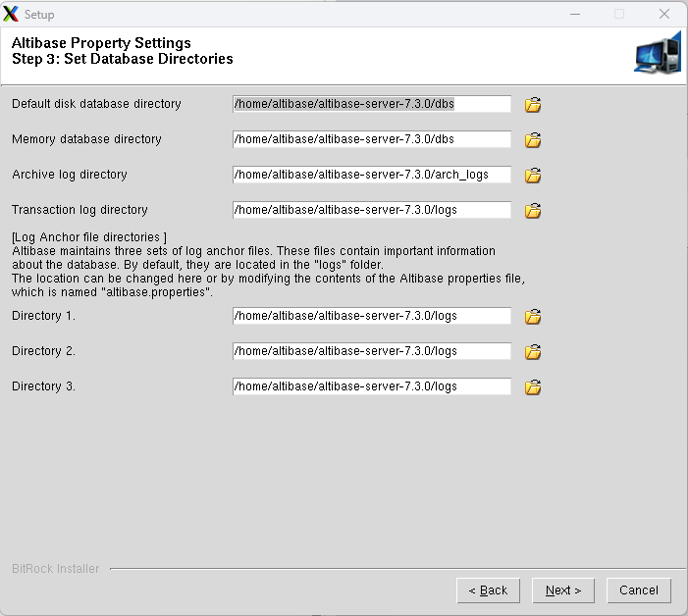This screenshot has height=616, width=688.
Task: Open folder browser for Archive log directory
Action: click(x=533, y=175)
